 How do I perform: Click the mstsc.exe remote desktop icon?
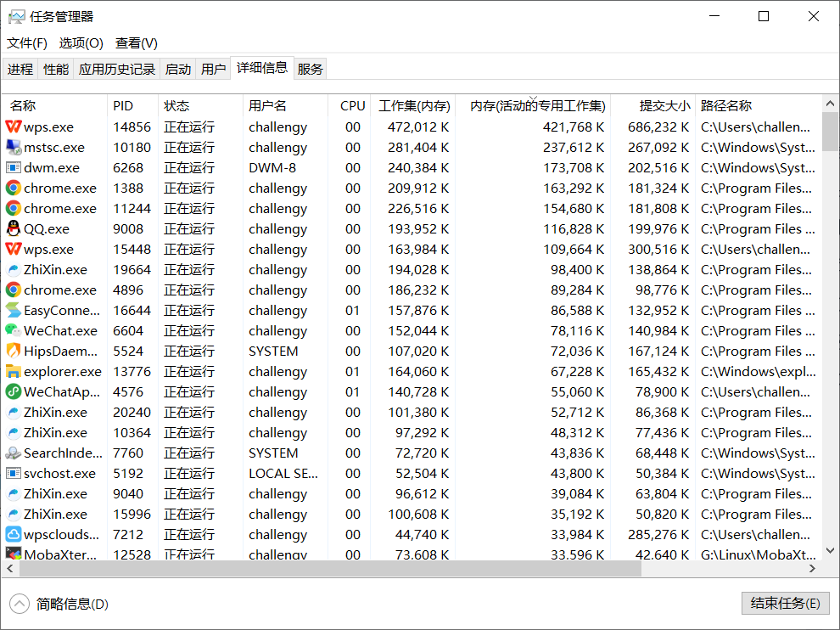[14, 148]
